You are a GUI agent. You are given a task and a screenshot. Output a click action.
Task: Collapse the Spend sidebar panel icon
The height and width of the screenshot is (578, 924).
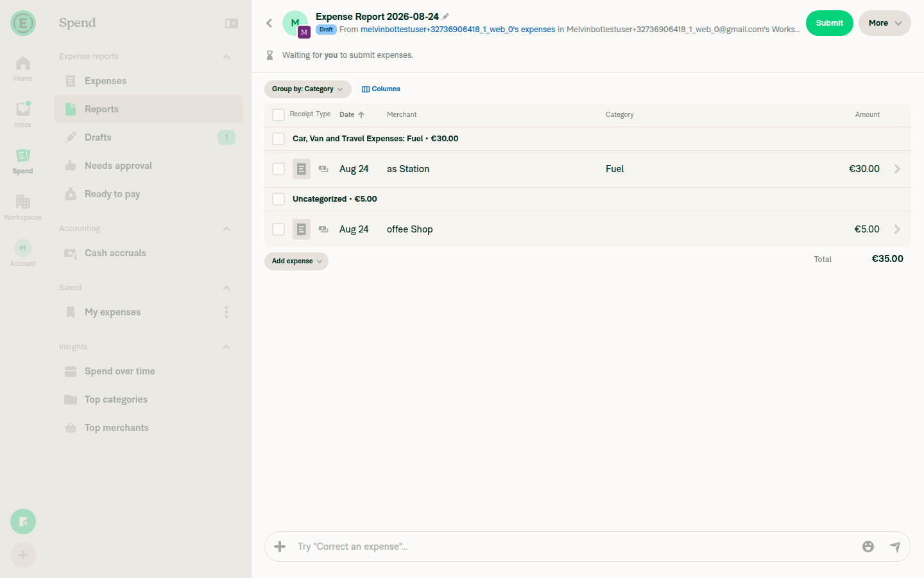pyautogui.click(x=232, y=23)
